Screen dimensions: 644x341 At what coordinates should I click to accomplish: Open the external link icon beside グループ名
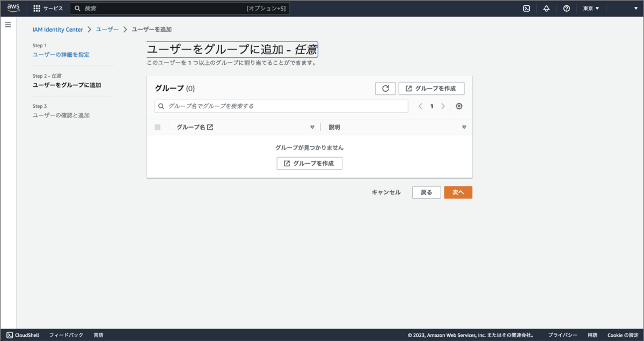210,127
